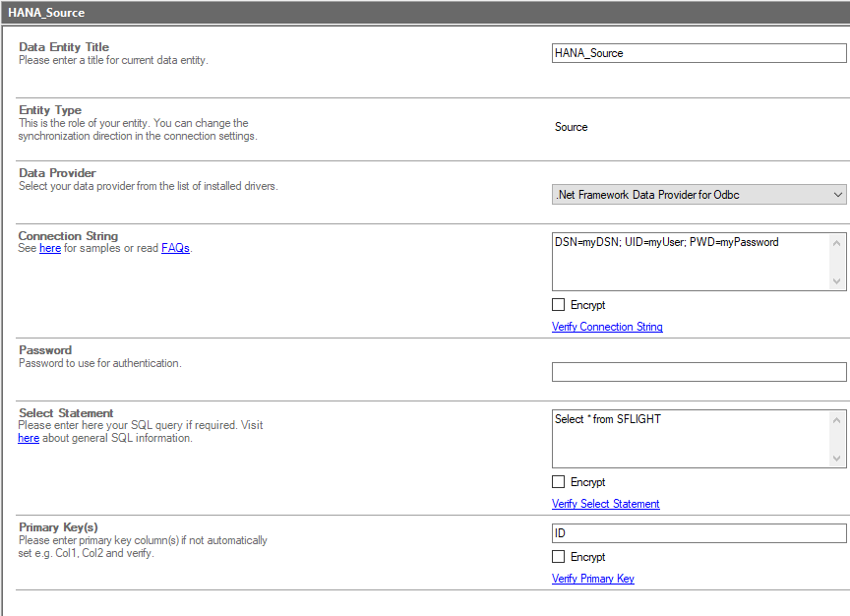Focus the Password input field

click(698, 372)
